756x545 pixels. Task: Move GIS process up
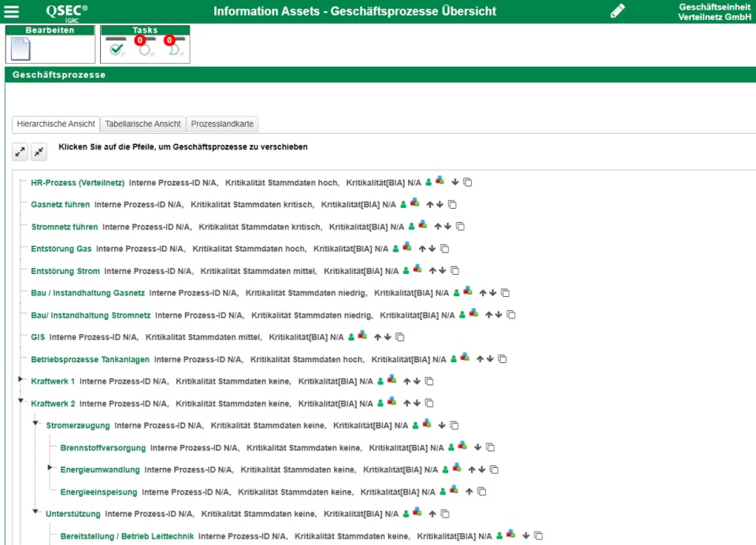(377, 337)
